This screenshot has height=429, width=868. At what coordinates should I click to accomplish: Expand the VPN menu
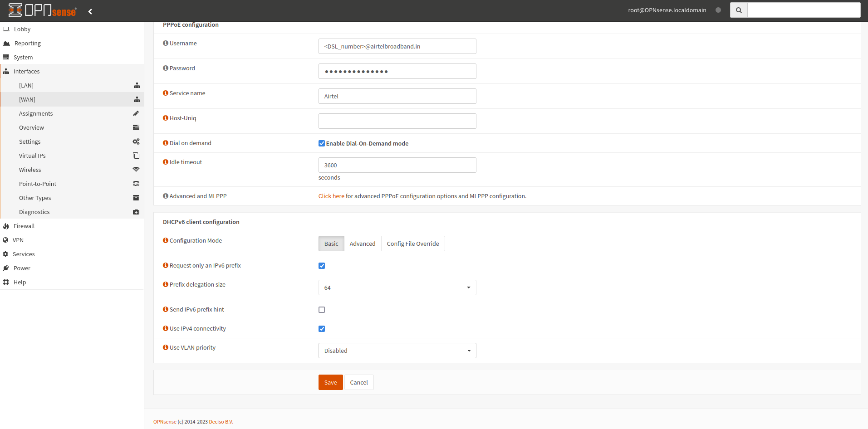tap(72, 240)
